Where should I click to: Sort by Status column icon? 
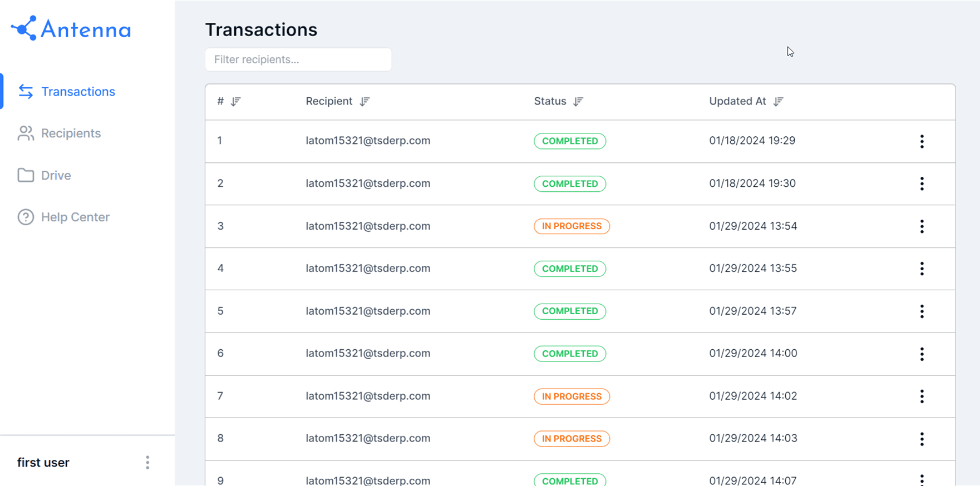[x=578, y=101]
